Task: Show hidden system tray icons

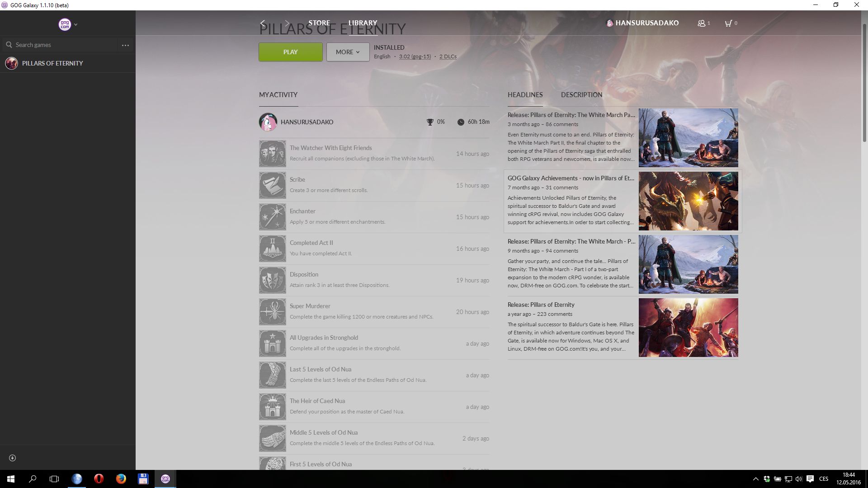Action: pos(755,479)
